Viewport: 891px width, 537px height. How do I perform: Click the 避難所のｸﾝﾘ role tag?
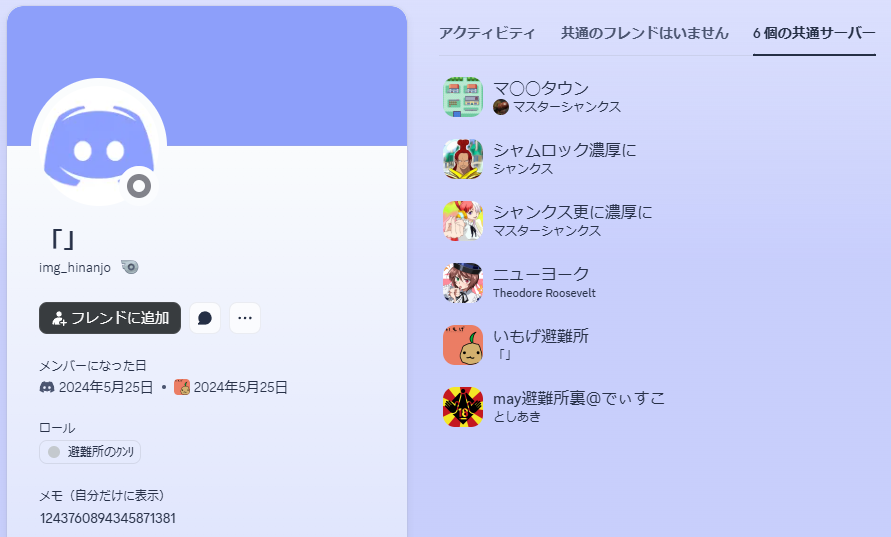(x=90, y=452)
